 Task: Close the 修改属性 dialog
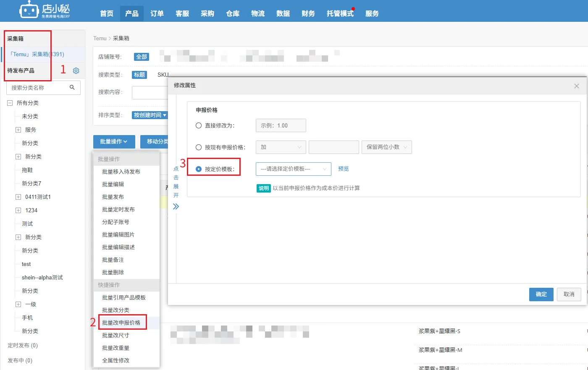tap(576, 86)
